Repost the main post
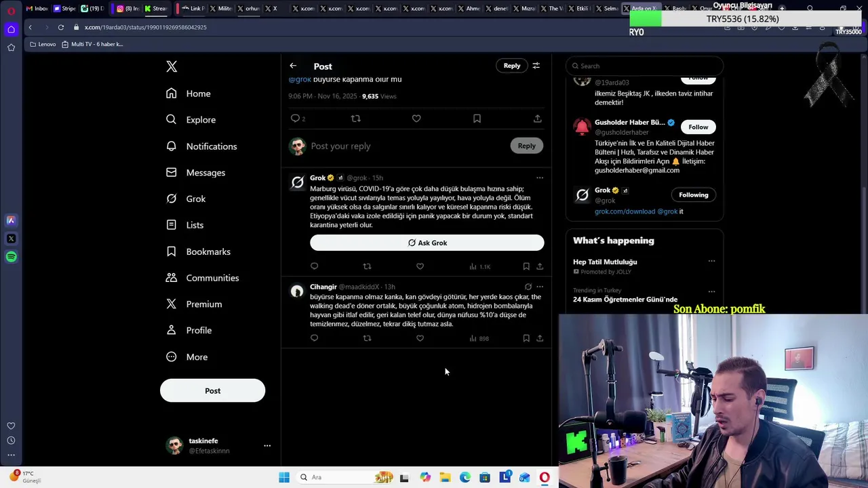 pyautogui.click(x=355, y=119)
